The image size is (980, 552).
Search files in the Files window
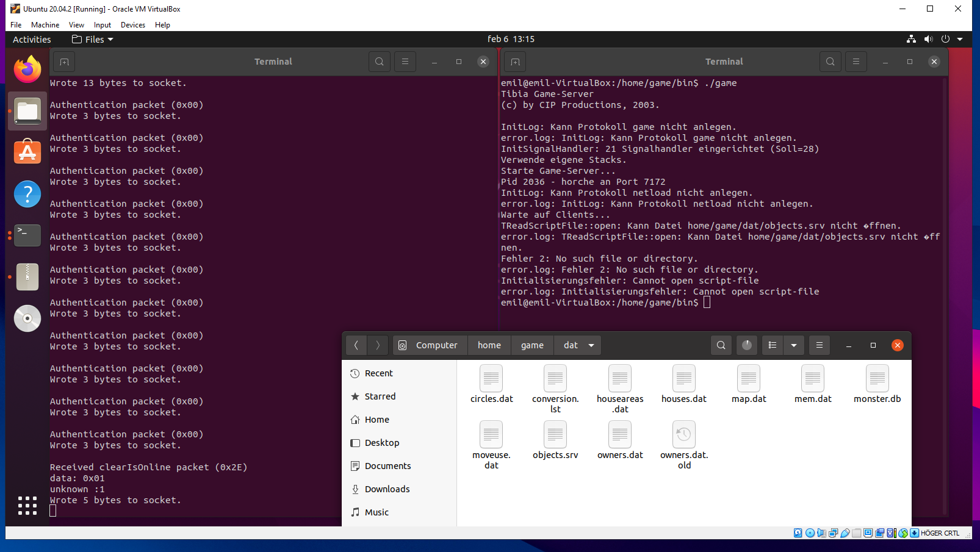pos(721,345)
